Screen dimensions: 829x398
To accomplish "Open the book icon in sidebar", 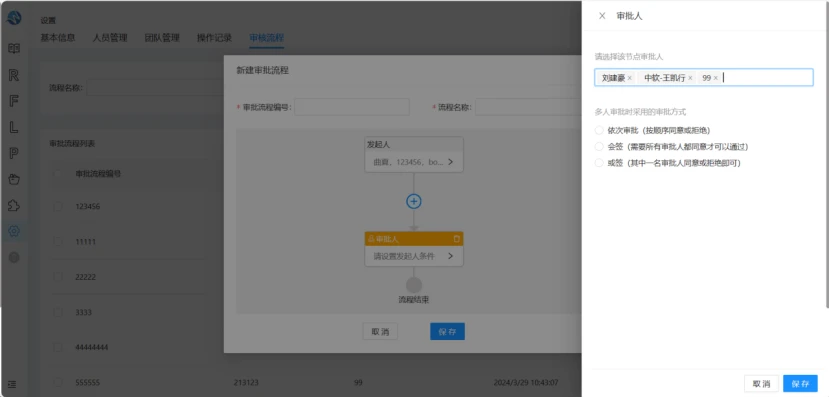I will pyautogui.click(x=14, y=49).
